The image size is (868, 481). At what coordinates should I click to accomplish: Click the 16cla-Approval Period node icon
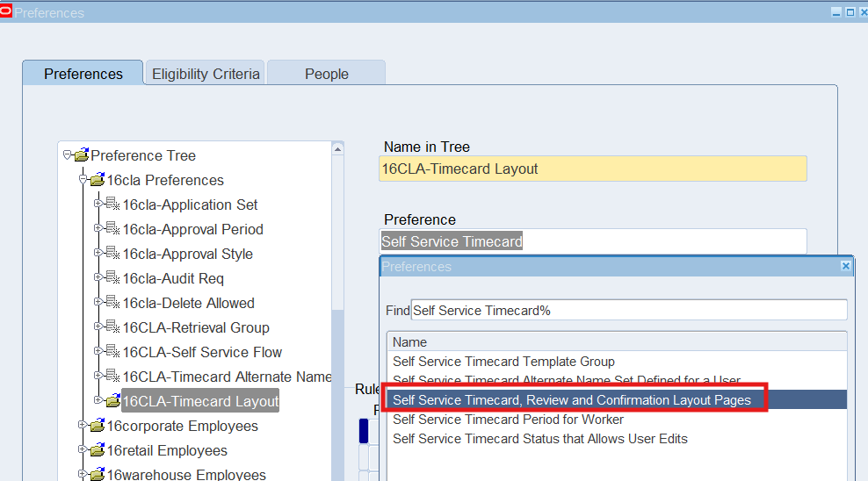[112, 230]
